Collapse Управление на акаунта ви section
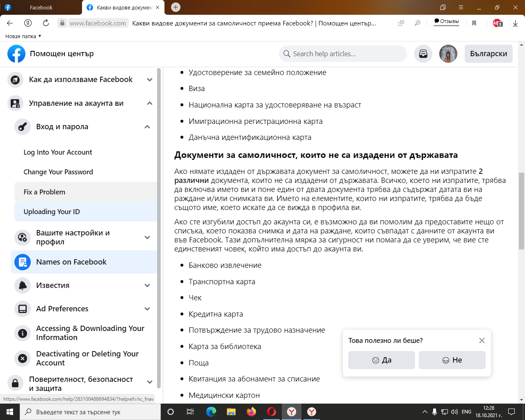Image resolution: width=525 pixels, height=420 pixels. click(150, 103)
